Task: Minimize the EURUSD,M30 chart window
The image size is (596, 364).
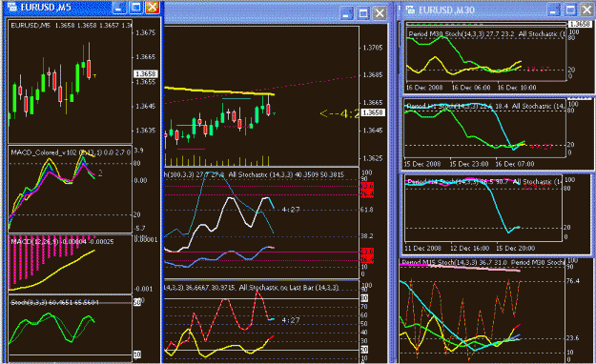Action: tap(553, 10)
